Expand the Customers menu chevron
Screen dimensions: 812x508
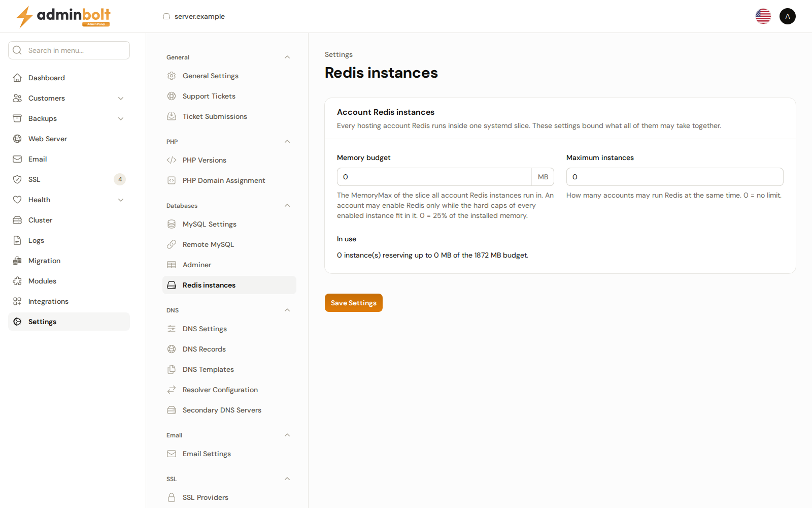point(121,98)
